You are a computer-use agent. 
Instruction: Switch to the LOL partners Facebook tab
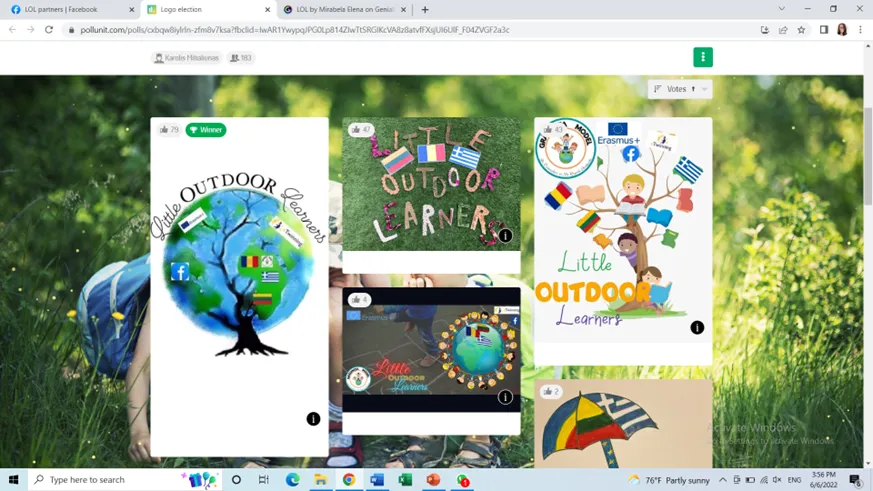pos(68,10)
